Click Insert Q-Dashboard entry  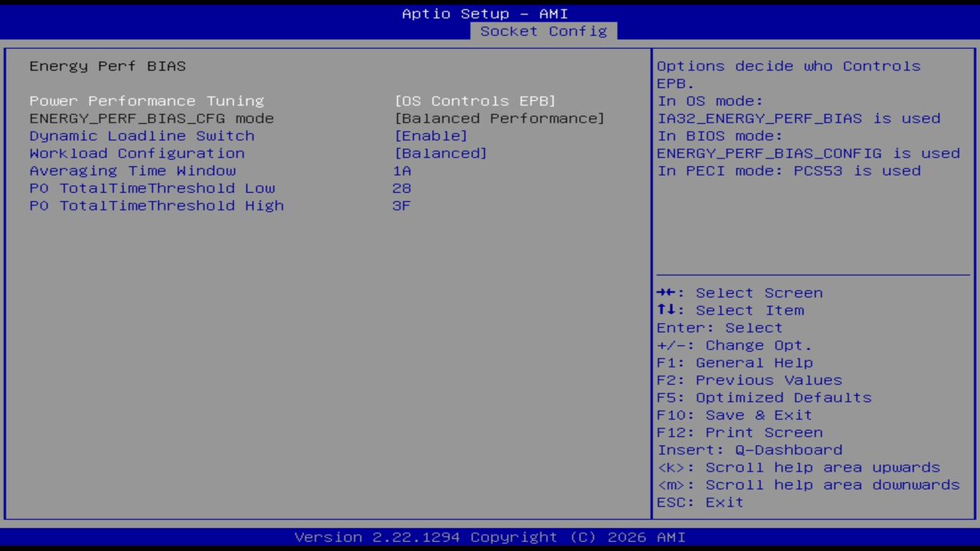(750, 449)
